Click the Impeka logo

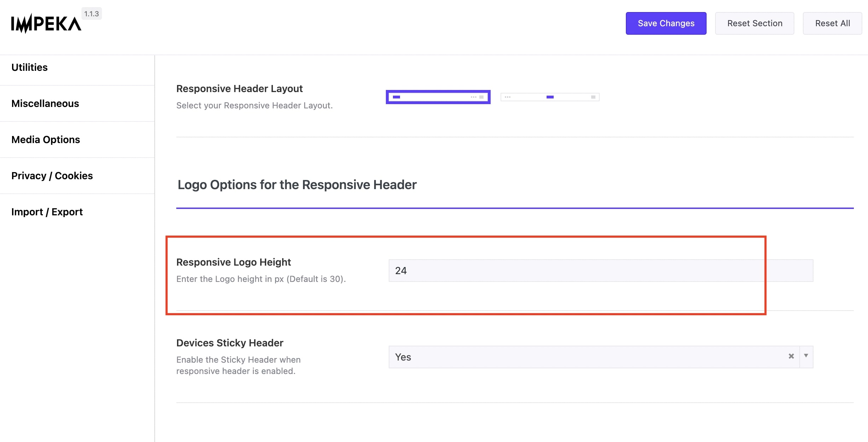click(x=46, y=23)
